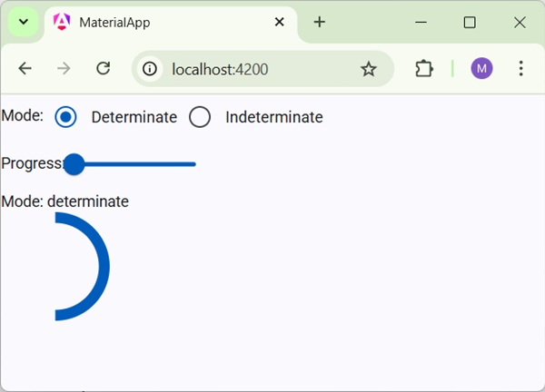This screenshot has width=545, height=392.
Task: Reload the localhost page
Action: pyautogui.click(x=104, y=69)
